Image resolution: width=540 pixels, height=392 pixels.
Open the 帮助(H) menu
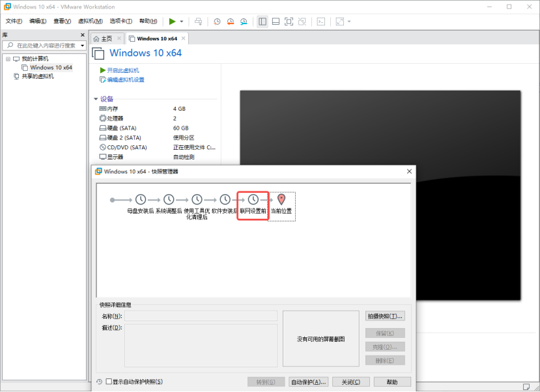[148, 21]
